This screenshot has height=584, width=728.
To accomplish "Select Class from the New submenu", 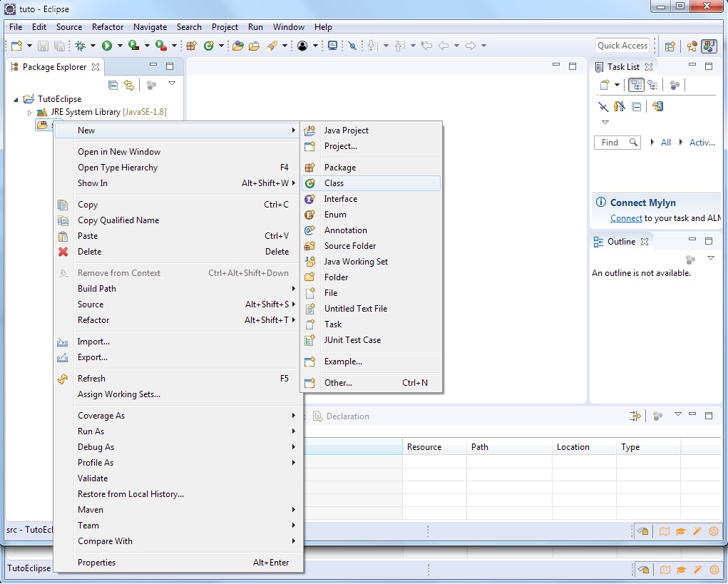I will pyautogui.click(x=334, y=183).
